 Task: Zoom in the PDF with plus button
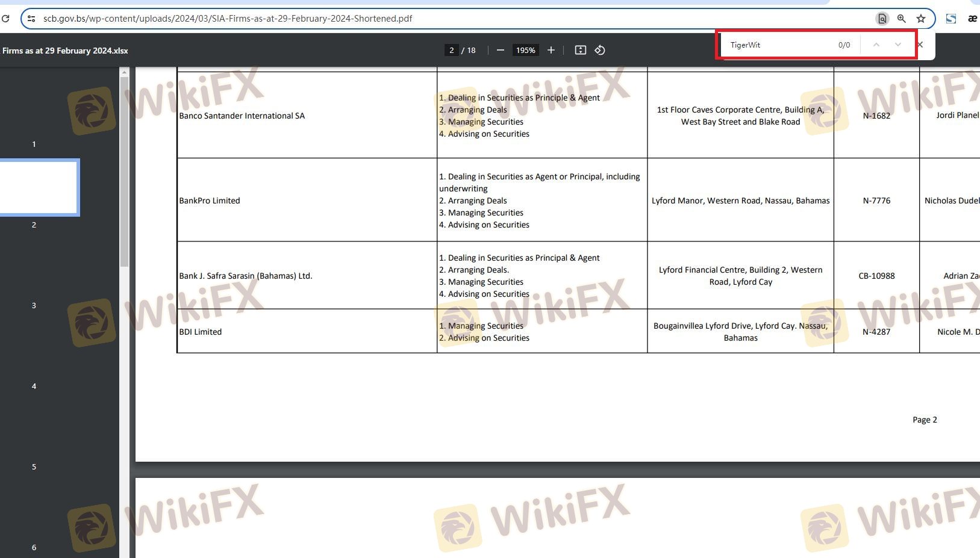(x=551, y=51)
